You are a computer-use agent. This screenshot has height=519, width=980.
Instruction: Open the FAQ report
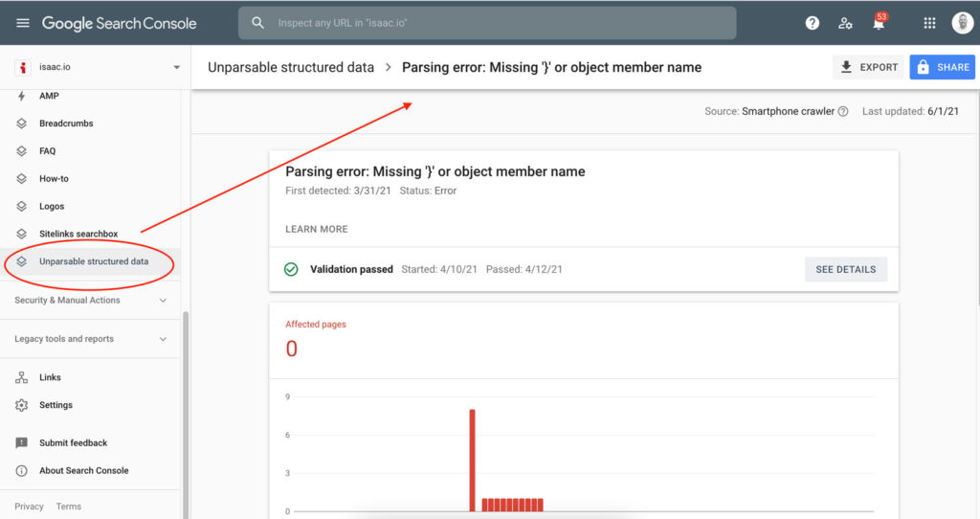point(48,150)
